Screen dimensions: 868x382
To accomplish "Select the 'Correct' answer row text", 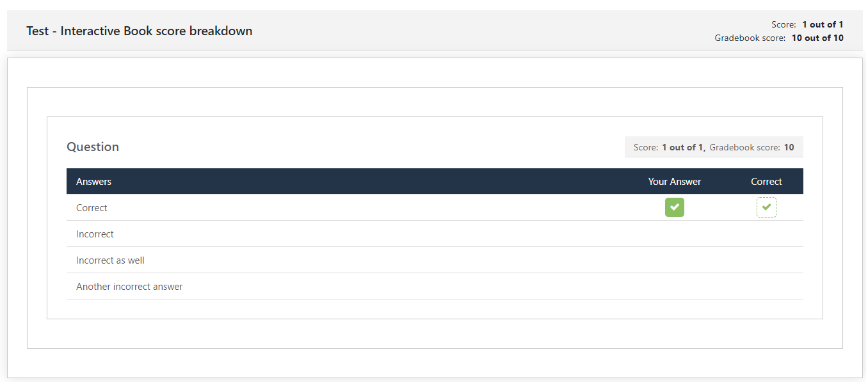I will [x=92, y=208].
